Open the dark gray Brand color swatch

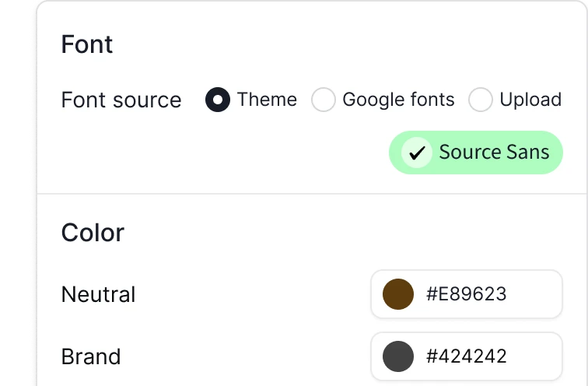pos(398,356)
